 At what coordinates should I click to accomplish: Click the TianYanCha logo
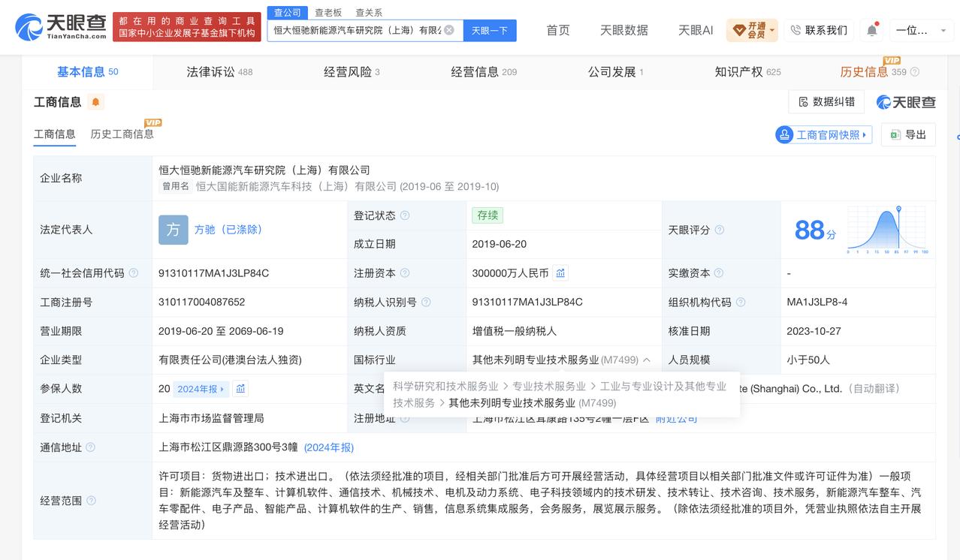click(61, 27)
